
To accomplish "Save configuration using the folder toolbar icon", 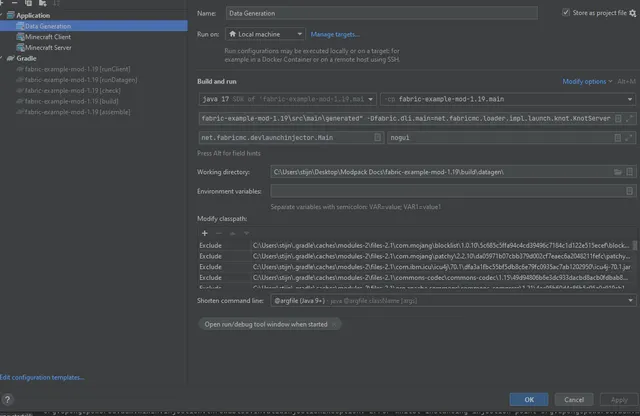I will pyautogui.click(x=42, y=3).
